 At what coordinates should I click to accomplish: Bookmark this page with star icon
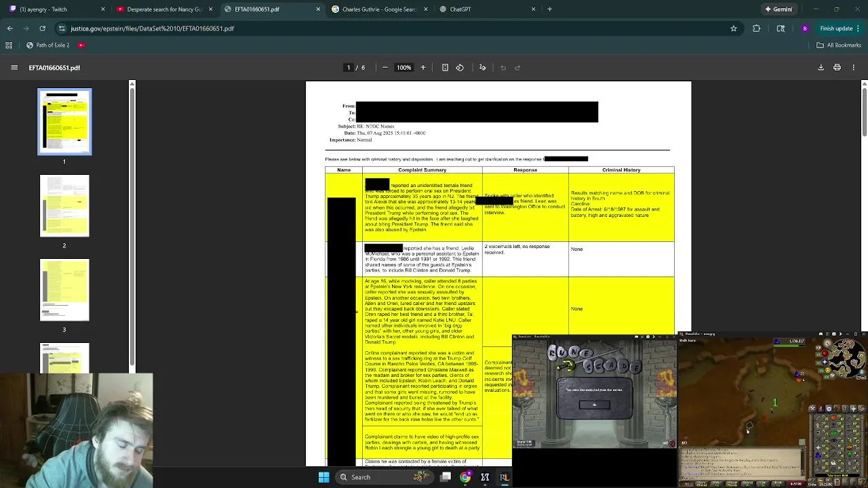(733, 28)
